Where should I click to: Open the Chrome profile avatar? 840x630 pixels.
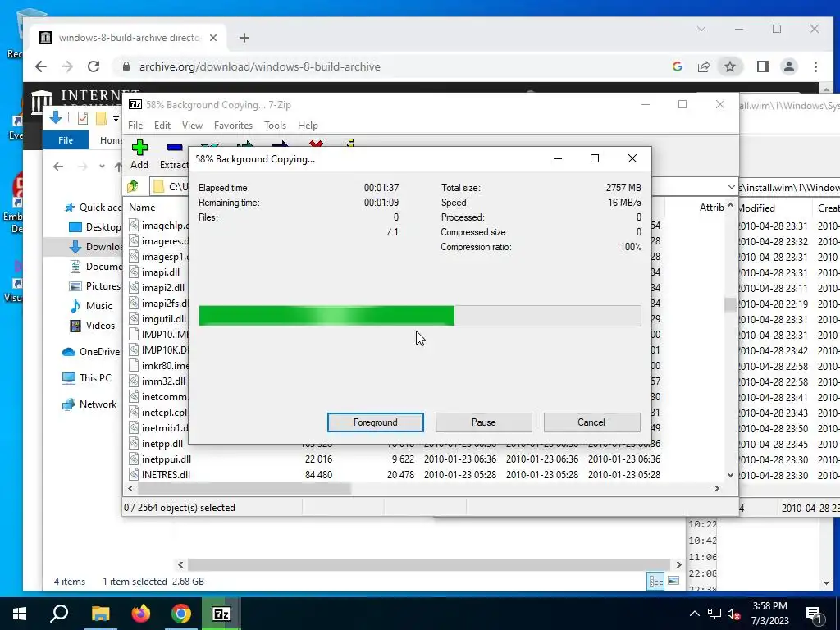pos(788,66)
